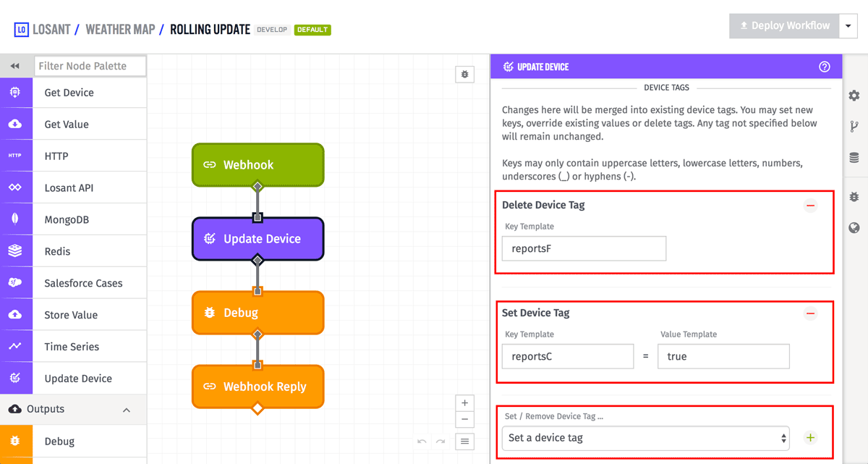Click Redis palette label

tap(57, 251)
